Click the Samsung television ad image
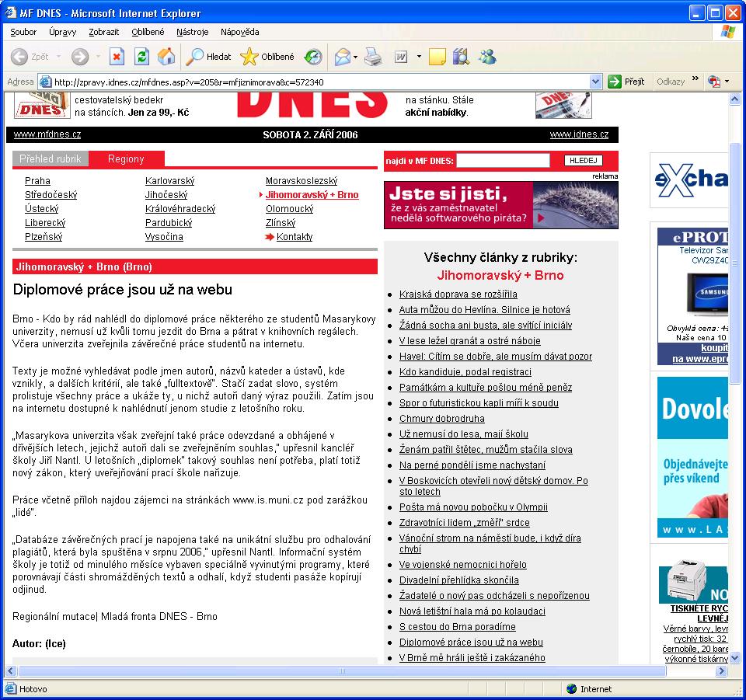The width and height of the screenshot is (746, 700). 707,293
